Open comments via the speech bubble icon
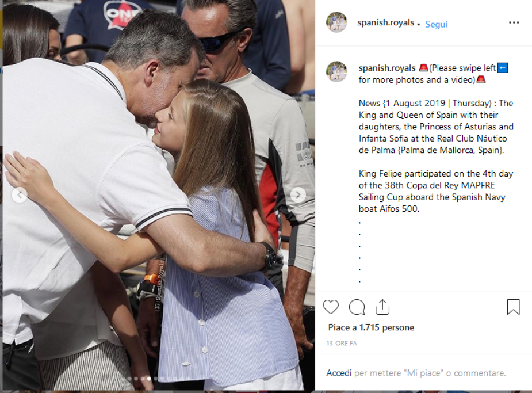Screen dimensions: 532x393 pos(357,307)
